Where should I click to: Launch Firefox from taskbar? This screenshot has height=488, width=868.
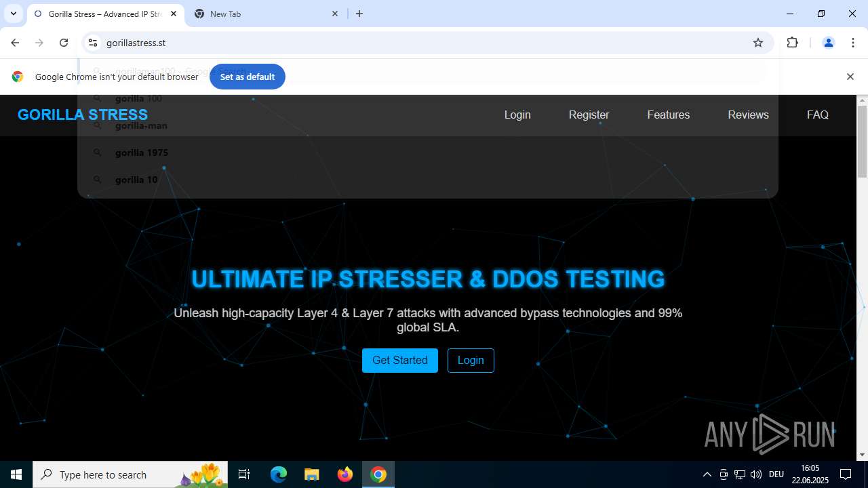[345, 474]
